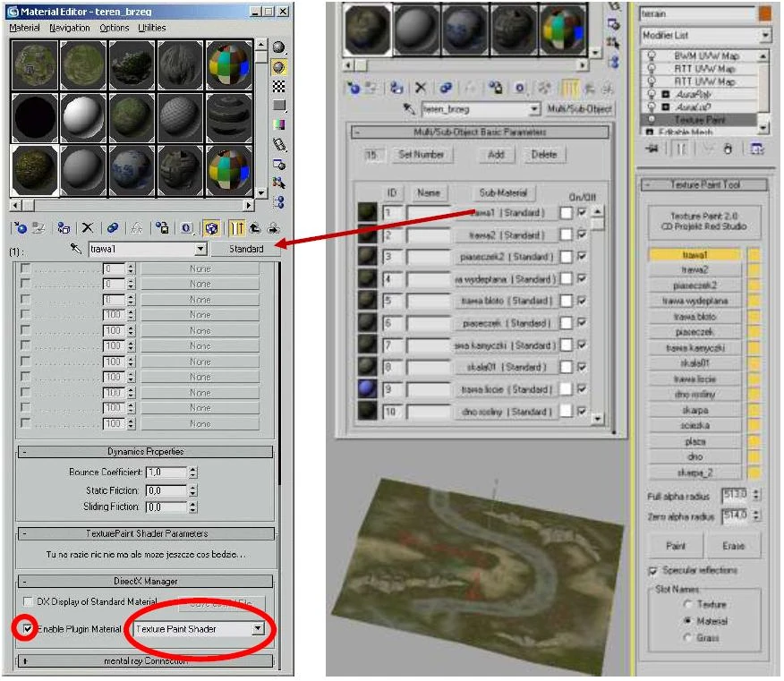Select the Texture radio button

point(687,604)
